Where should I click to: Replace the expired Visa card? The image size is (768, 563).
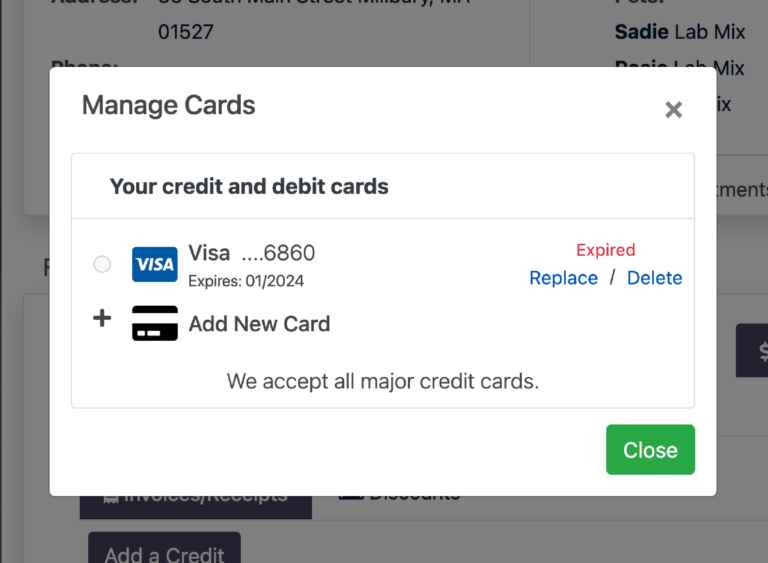(563, 278)
